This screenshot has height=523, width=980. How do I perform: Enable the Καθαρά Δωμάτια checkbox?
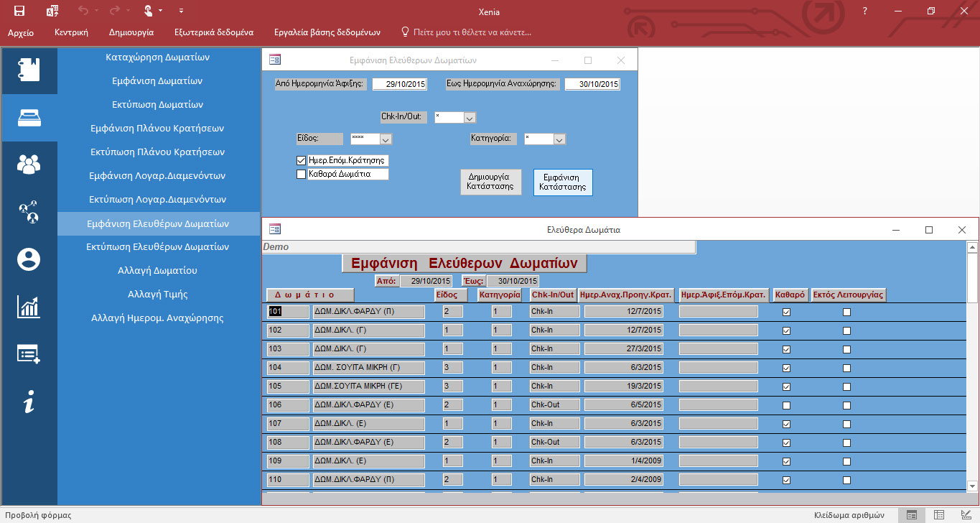tap(302, 174)
